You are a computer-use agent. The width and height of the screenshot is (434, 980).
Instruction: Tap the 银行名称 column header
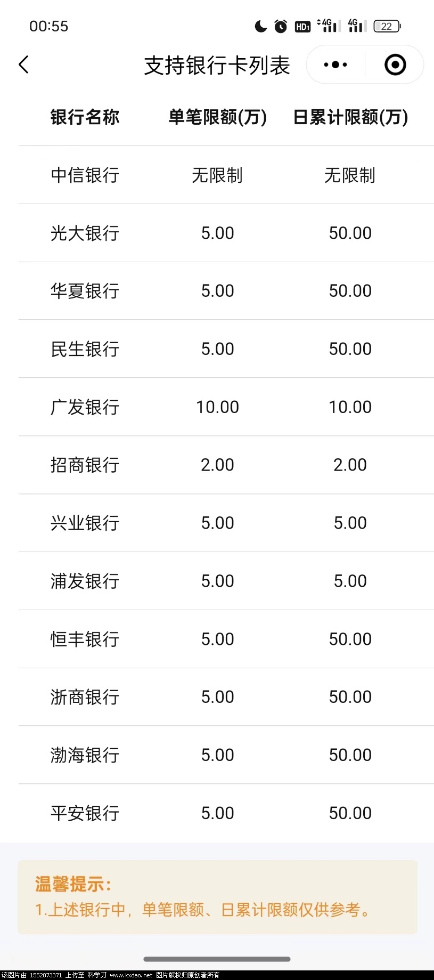click(x=85, y=117)
